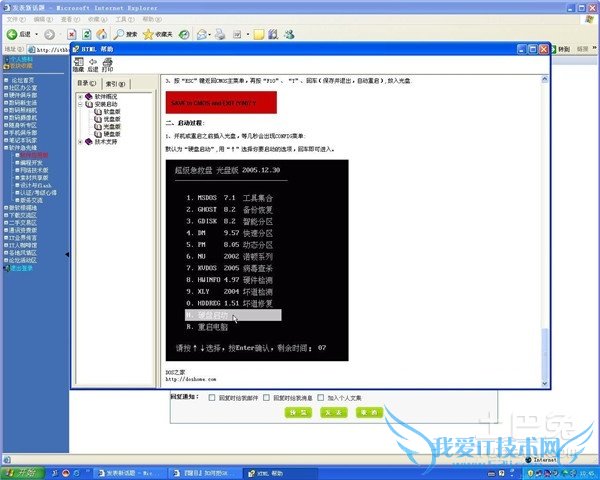Open the 工具 menu in IE

point(125,19)
